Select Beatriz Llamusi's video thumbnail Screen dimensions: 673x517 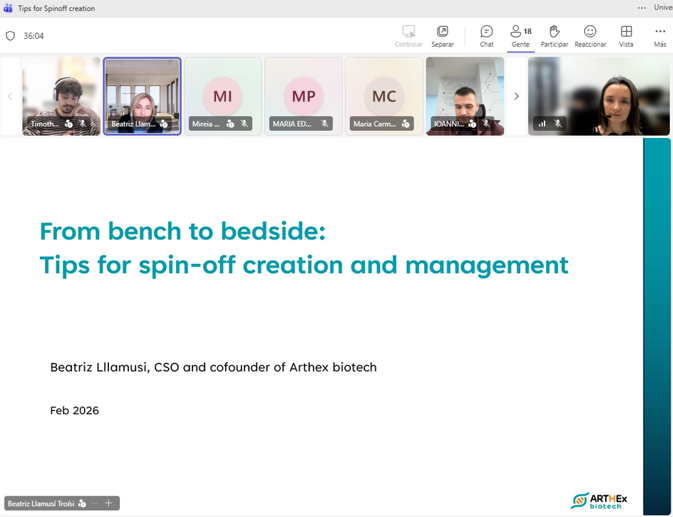142,95
